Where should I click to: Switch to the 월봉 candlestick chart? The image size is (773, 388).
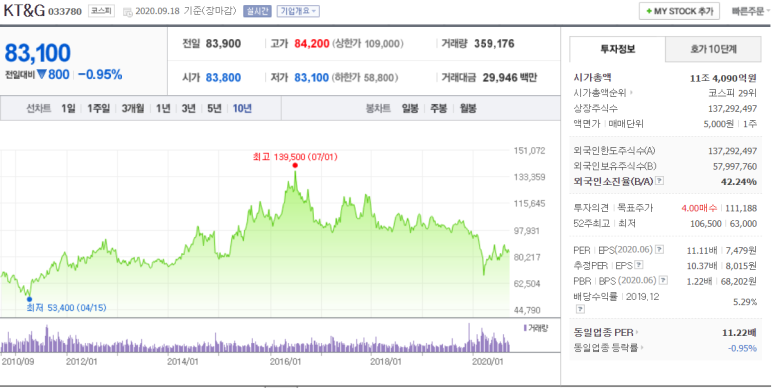pos(468,108)
